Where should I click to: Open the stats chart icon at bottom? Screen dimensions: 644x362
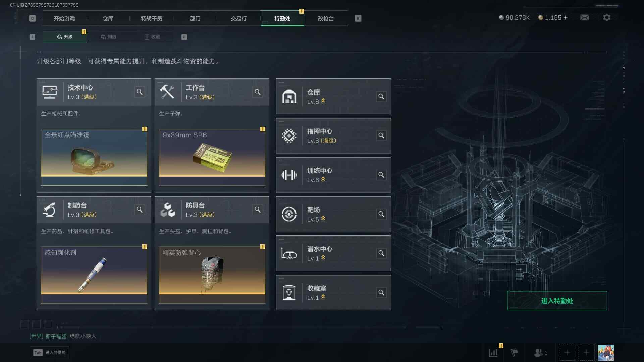click(493, 353)
